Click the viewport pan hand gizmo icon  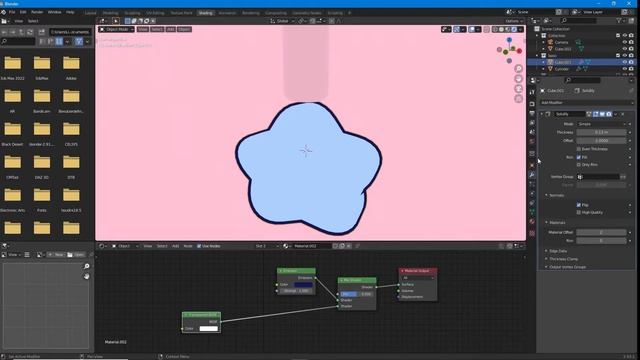[518, 79]
